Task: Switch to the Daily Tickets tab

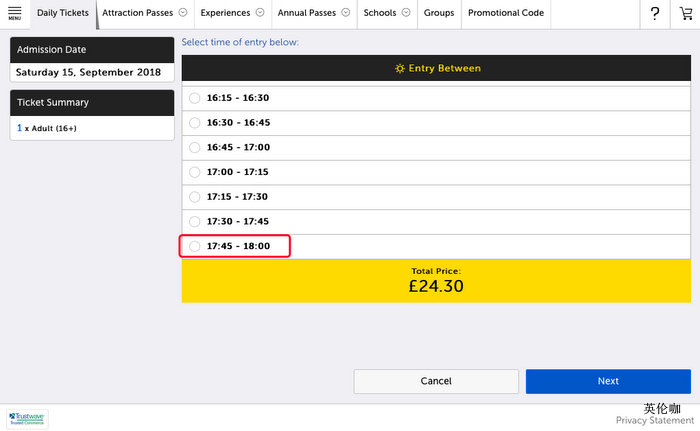Action: (63, 13)
